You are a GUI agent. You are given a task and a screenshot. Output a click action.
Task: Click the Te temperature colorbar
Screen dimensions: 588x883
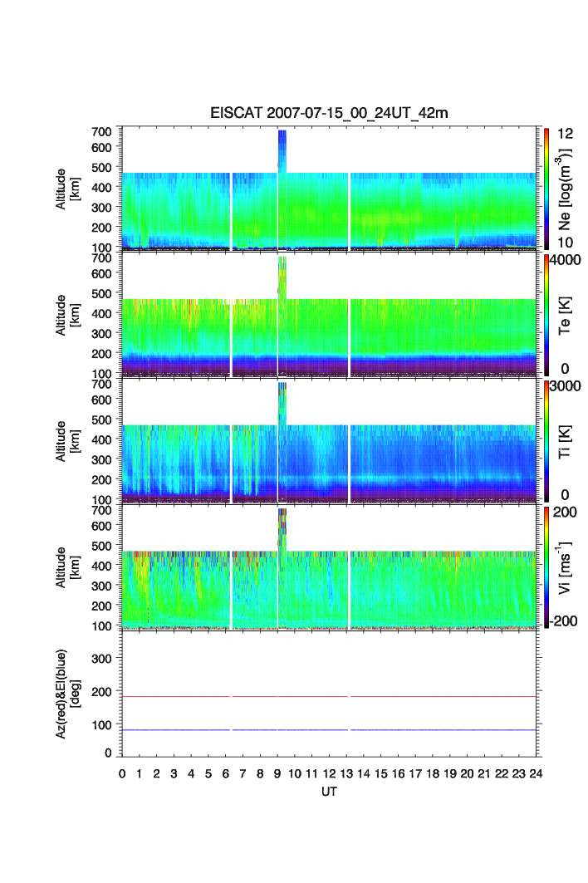click(546, 315)
